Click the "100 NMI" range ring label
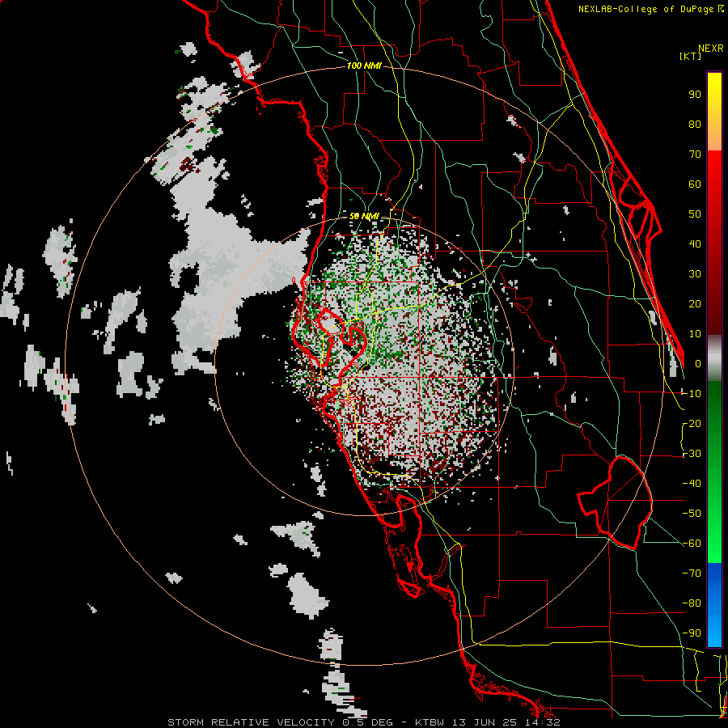This screenshot has width=728, height=728. [x=364, y=66]
